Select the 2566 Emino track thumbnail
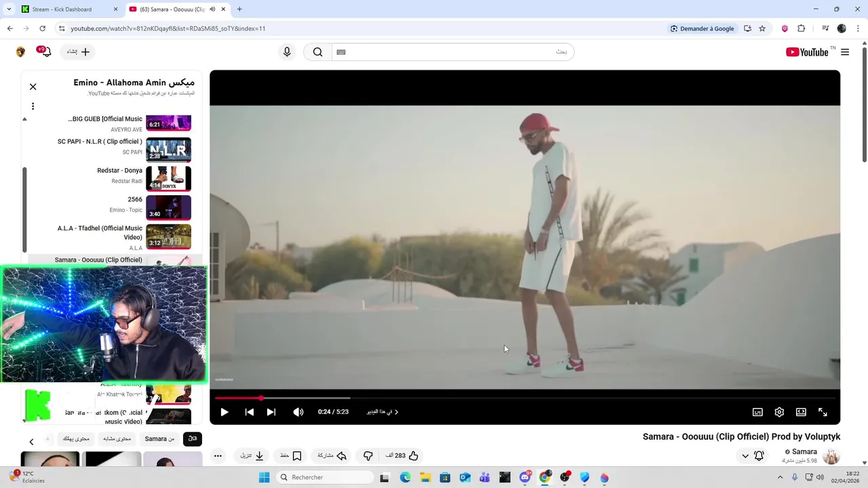This screenshot has height=488, width=868. (168, 207)
